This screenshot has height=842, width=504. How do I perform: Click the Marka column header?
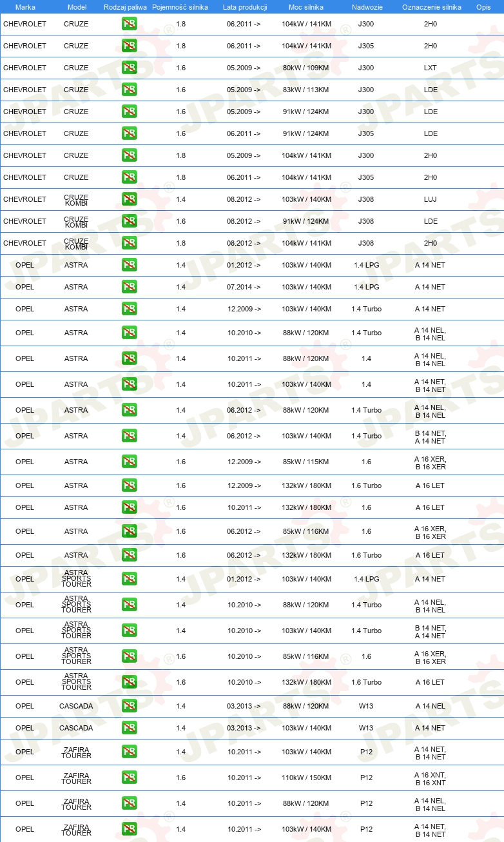tap(25, 7)
